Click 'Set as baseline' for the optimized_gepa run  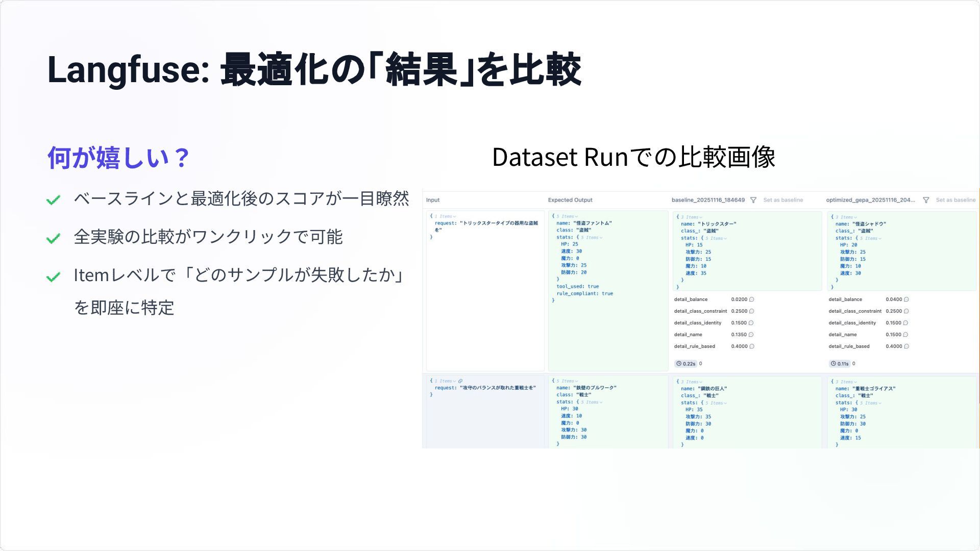pos(955,200)
